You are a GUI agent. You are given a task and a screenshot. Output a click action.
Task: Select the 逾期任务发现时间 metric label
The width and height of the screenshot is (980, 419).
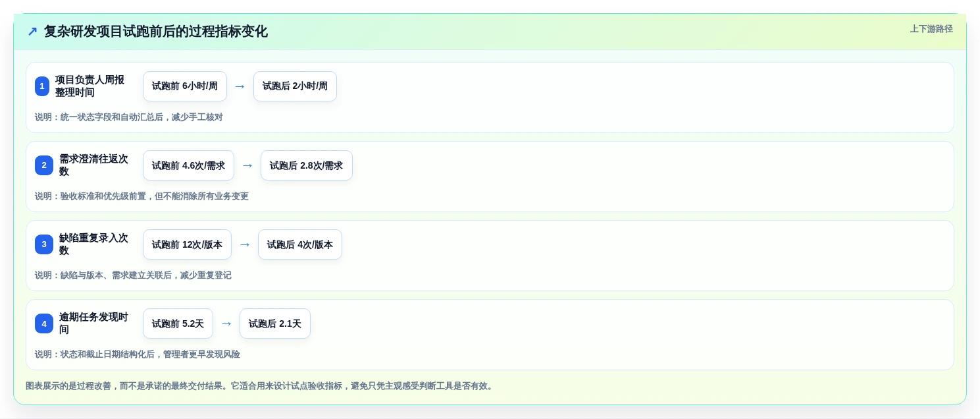coord(94,323)
